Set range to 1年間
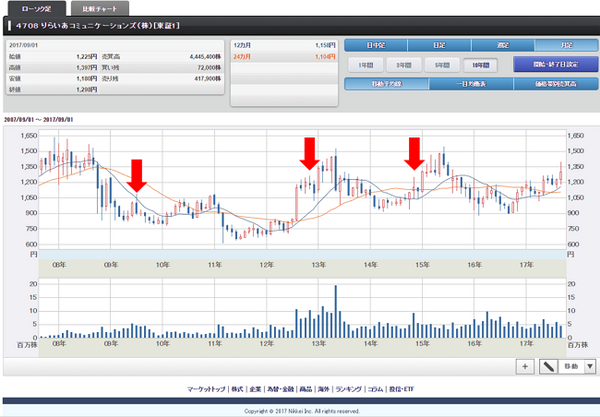The width and height of the screenshot is (600, 417). tap(365, 65)
